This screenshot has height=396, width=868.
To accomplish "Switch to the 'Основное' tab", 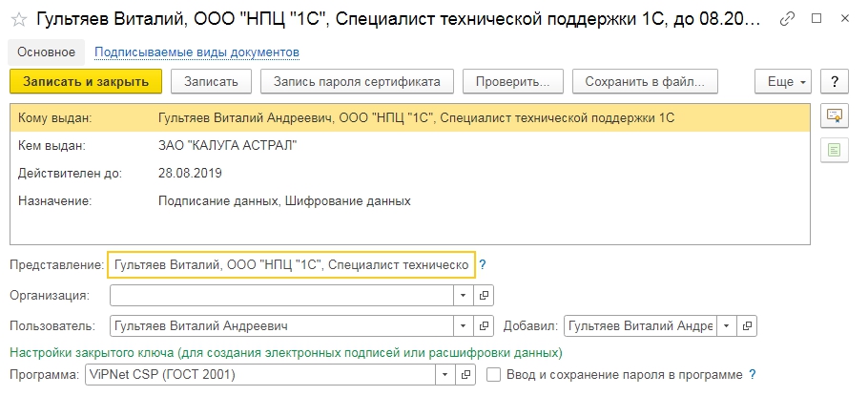I will coord(46,52).
